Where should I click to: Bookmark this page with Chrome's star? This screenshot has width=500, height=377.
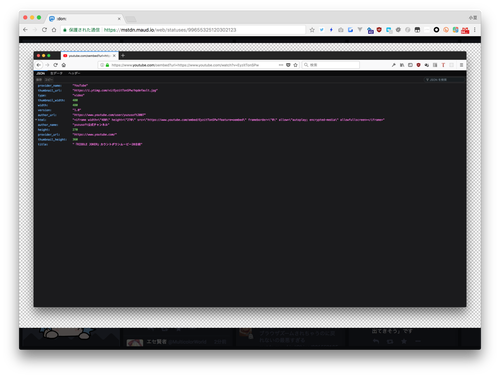pos(312,30)
